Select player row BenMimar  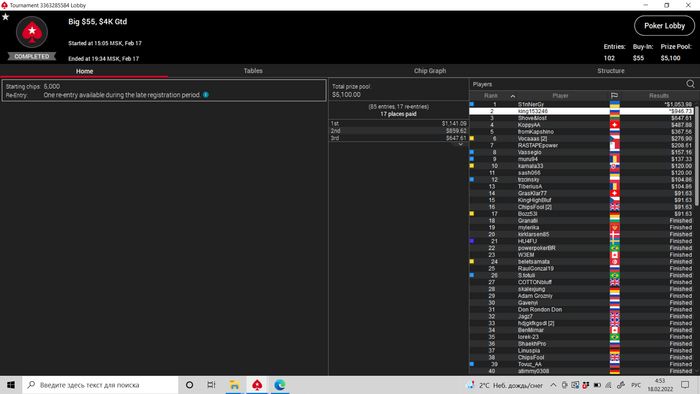(582, 330)
